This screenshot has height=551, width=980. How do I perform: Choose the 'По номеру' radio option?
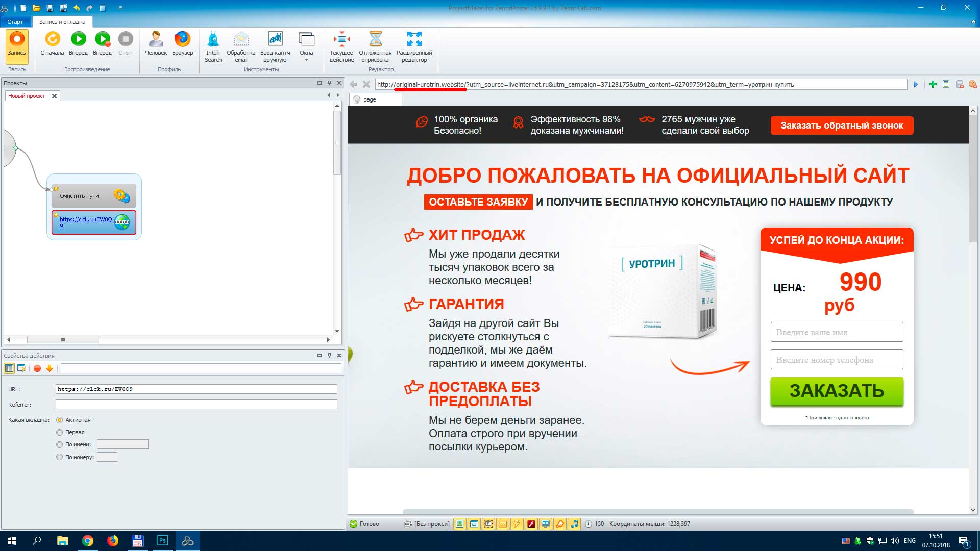click(x=60, y=457)
